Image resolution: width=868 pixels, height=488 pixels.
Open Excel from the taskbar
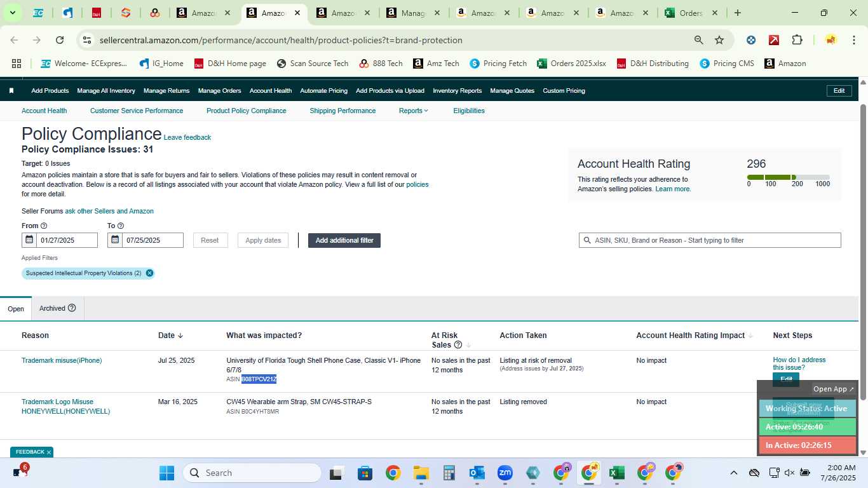616,473
